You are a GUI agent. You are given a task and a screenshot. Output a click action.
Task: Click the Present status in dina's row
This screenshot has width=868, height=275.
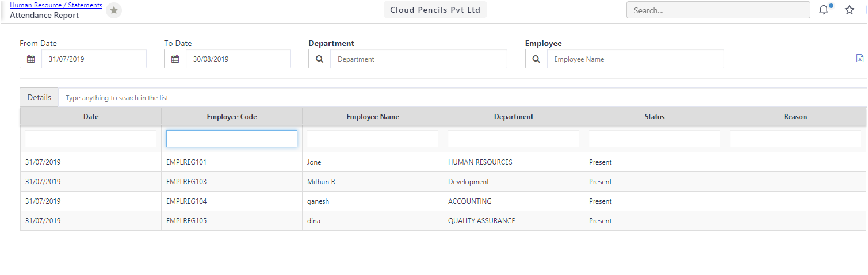tap(601, 221)
